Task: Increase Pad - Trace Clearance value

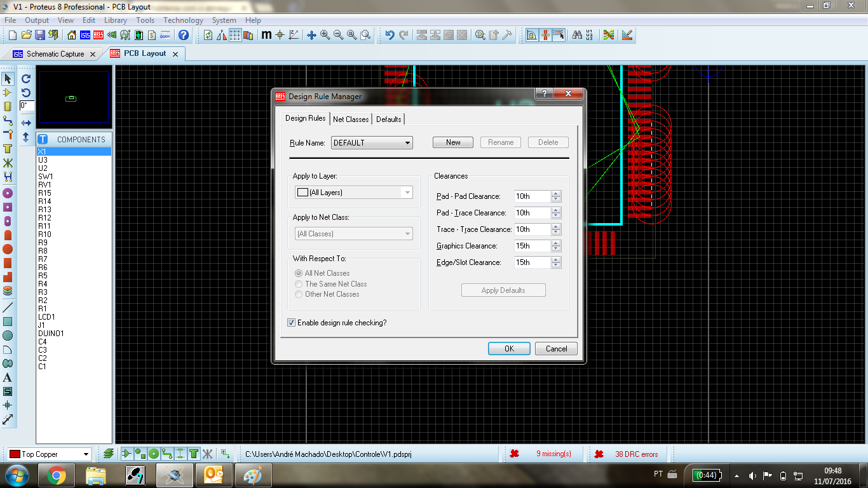Action: (556, 210)
